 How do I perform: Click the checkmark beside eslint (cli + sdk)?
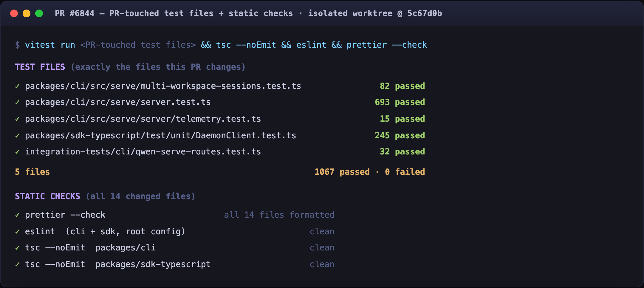click(18, 232)
